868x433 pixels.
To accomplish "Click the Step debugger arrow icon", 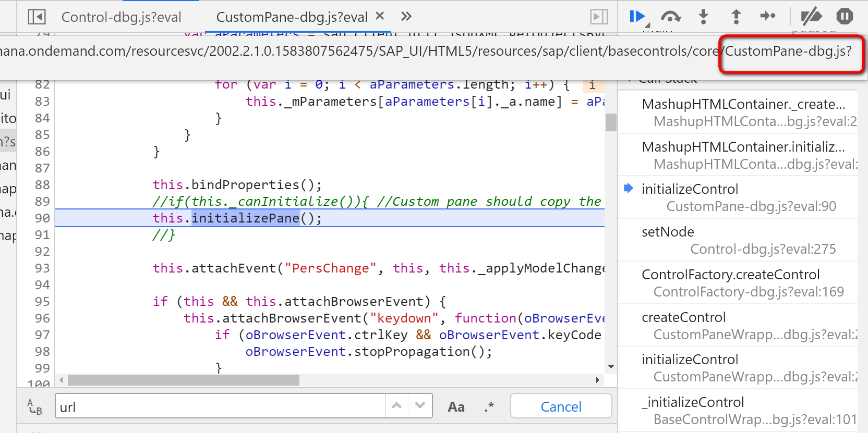I will (x=768, y=16).
